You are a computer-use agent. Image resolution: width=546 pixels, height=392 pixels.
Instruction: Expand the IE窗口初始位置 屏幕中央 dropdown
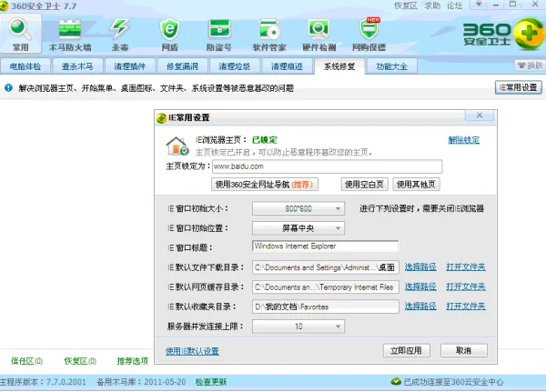click(x=298, y=228)
